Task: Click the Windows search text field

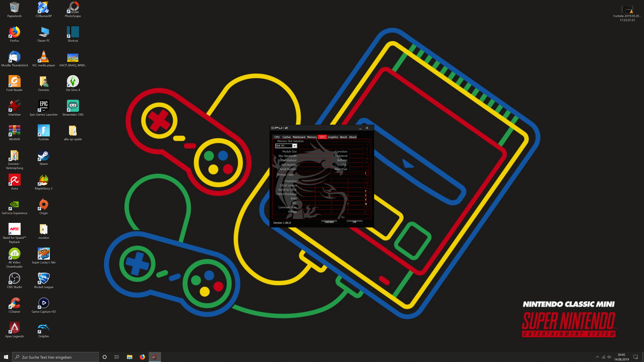Action: pos(56,357)
